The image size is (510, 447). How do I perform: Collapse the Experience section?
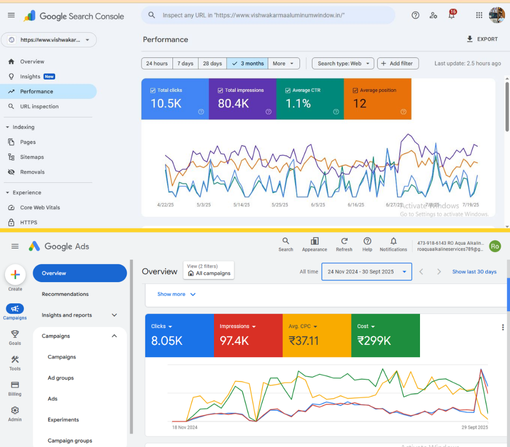point(8,193)
